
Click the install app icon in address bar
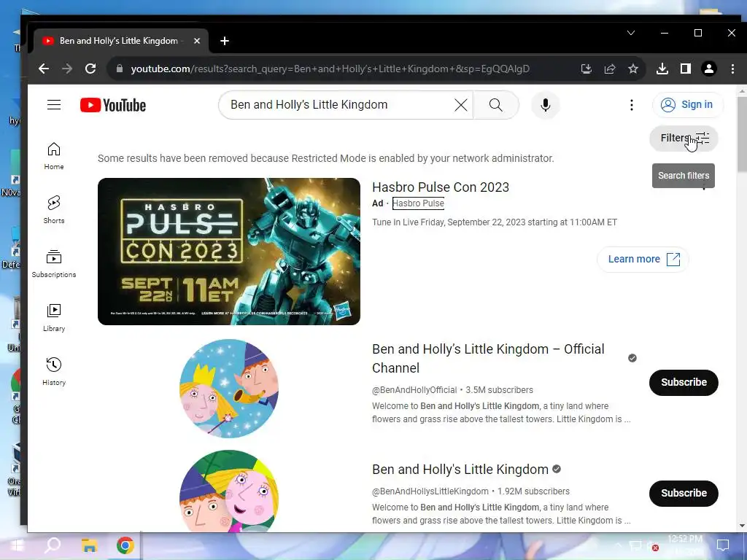587,69
